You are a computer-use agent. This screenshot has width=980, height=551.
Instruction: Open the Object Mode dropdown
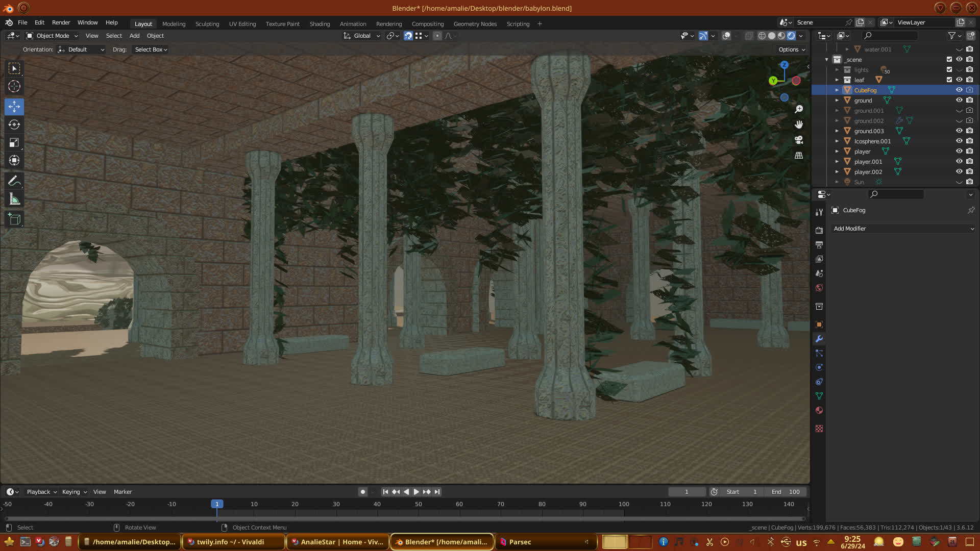53,36
